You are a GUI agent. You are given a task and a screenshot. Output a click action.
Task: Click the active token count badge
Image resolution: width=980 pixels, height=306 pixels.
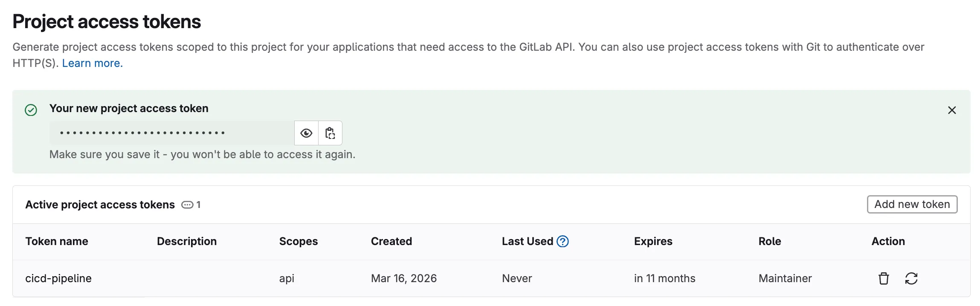[x=191, y=205]
